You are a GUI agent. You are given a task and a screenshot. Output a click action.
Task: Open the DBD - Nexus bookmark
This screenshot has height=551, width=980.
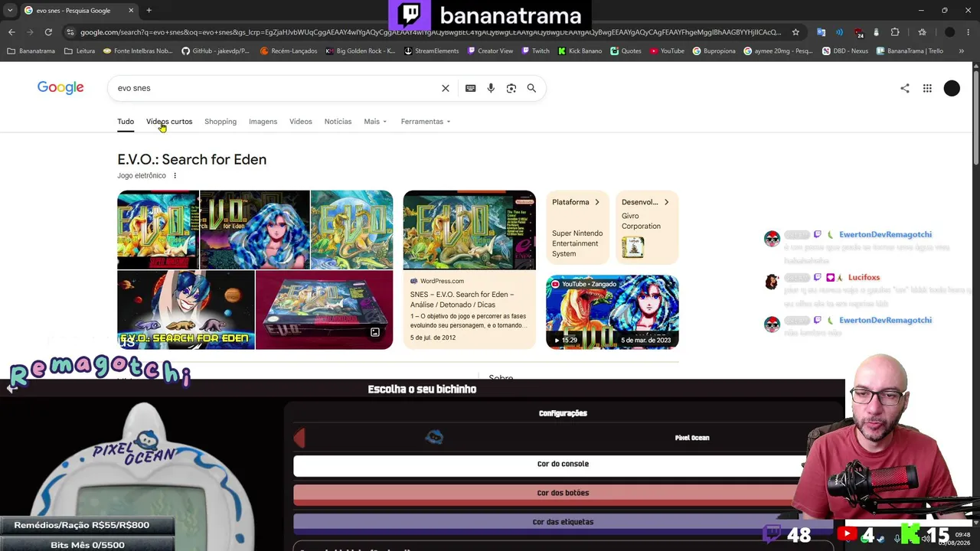click(x=845, y=51)
